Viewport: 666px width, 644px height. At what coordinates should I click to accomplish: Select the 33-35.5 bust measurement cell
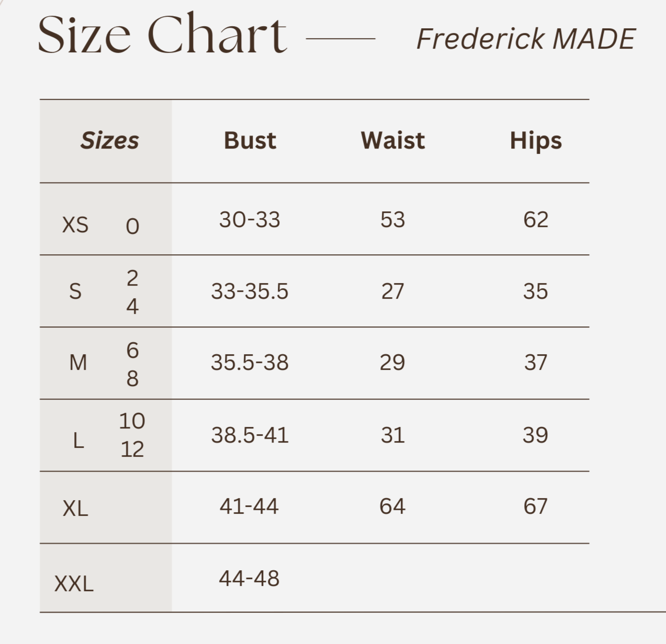[250, 291]
